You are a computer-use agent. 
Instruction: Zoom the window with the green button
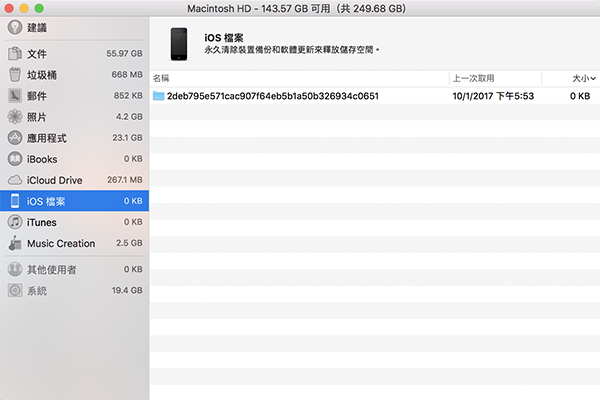coord(39,8)
